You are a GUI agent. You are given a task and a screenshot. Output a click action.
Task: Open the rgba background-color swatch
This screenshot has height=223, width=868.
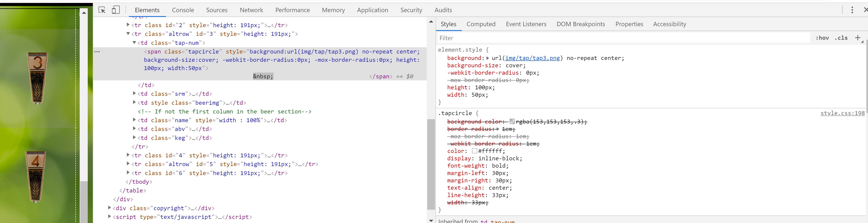[512, 121]
